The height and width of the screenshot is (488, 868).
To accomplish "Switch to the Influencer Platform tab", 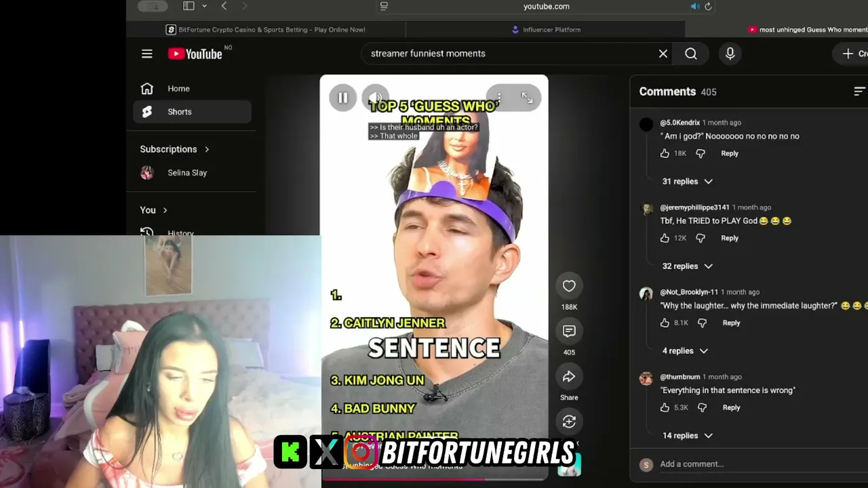I will pyautogui.click(x=546, y=30).
